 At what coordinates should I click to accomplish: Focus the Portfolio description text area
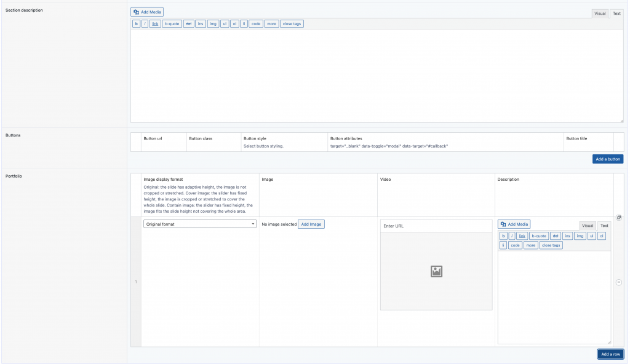(x=554, y=298)
